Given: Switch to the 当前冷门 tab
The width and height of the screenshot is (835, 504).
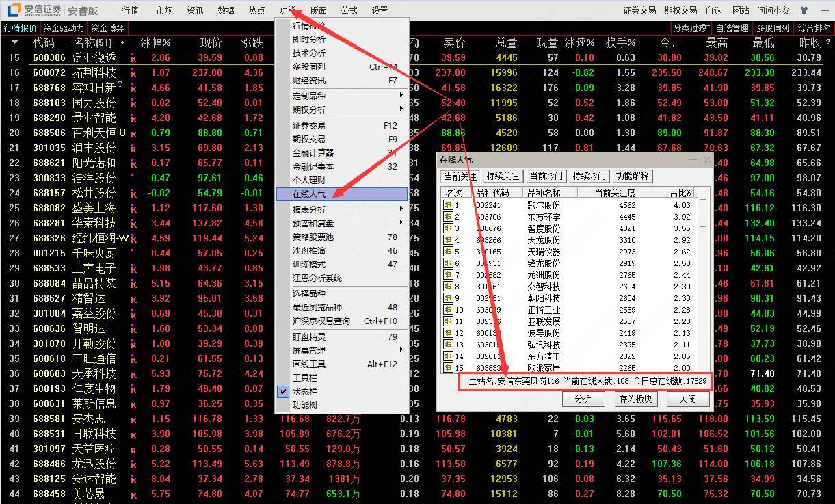Looking at the screenshot, I should (x=546, y=176).
